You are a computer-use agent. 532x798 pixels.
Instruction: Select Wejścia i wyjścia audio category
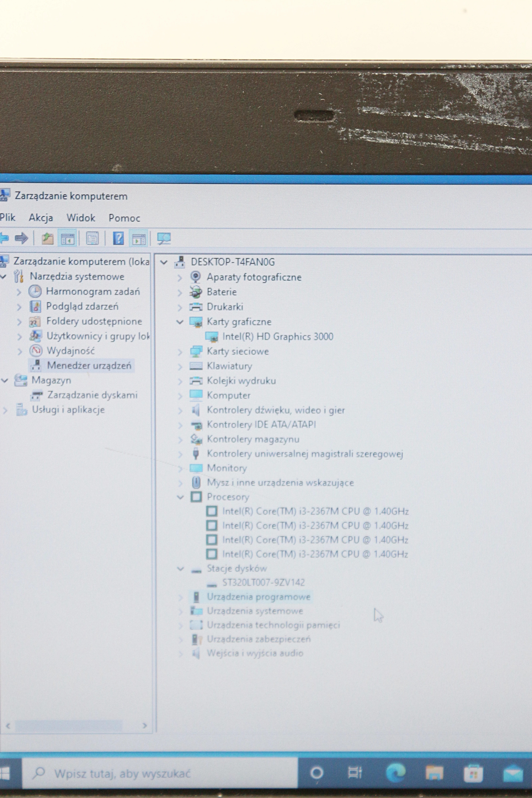(255, 653)
